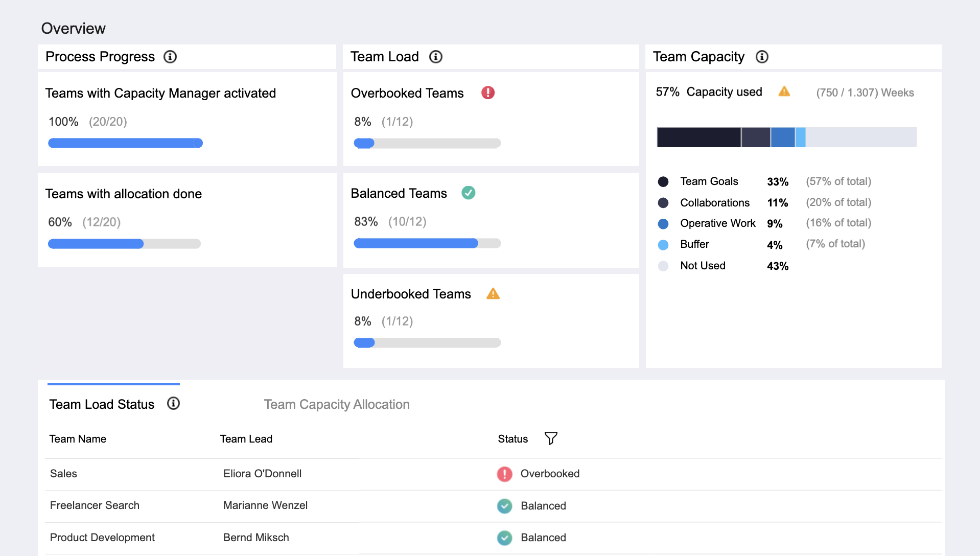980x556 pixels.
Task: Click the Team Goals segment of capacity bar
Action: [x=698, y=137]
